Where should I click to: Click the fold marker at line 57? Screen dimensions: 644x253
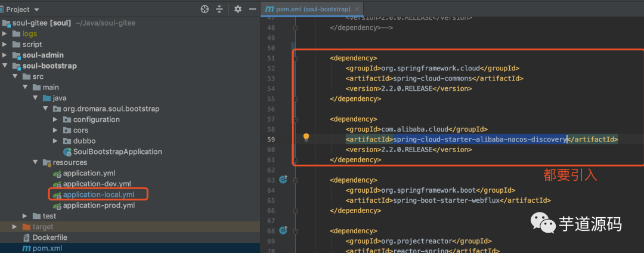[295, 119]
